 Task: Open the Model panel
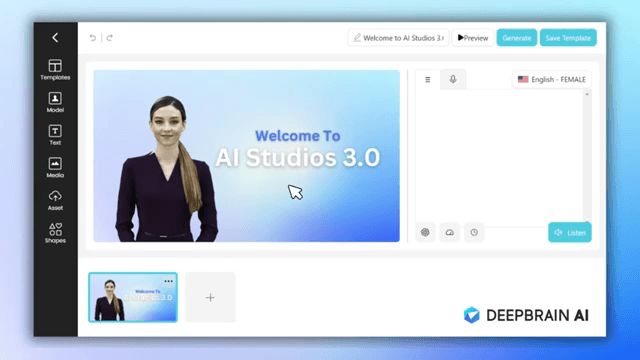point(55,102)
